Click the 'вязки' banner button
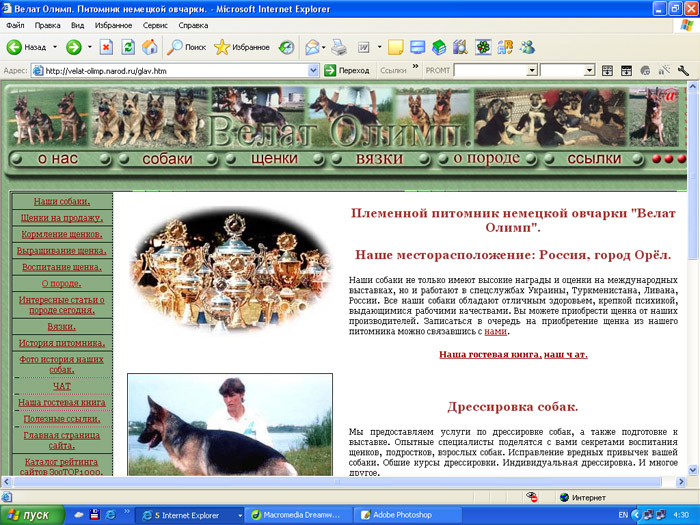The width and height of the screenshot is (700, 525). point(379,158)
